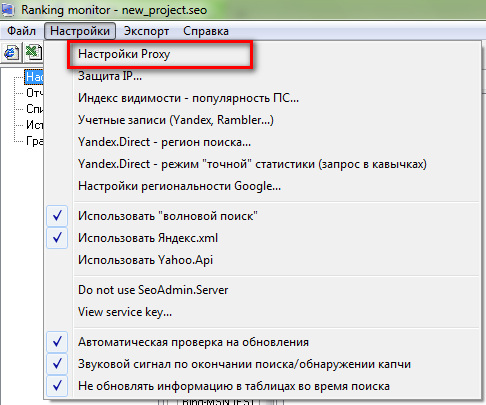Toggle Yandex.Direct режим "точной" статистики
This screenshot has width=486, height=405.
tap(263, 164)
